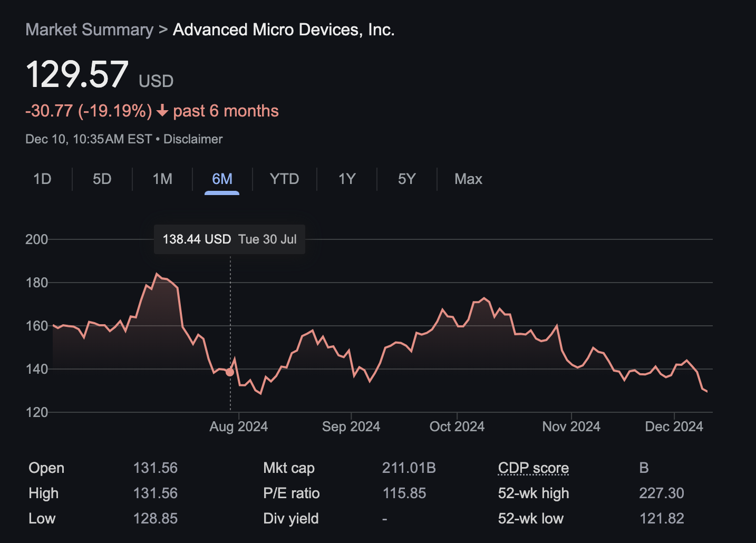This screenshot has width=756, height=543.
Task: Open the 1Y chart view
Action: pyautogui.click(x=347, y=179)
